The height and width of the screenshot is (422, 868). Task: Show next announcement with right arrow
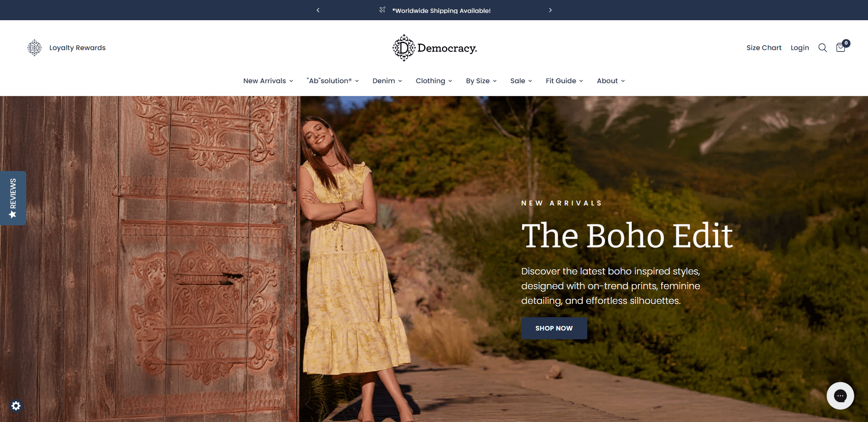550,10
